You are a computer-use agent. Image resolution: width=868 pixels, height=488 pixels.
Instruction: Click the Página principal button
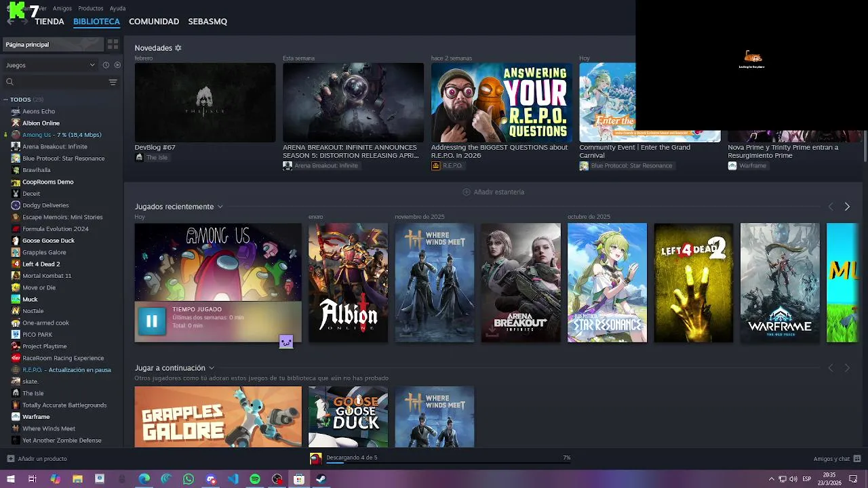pos(53,44)
